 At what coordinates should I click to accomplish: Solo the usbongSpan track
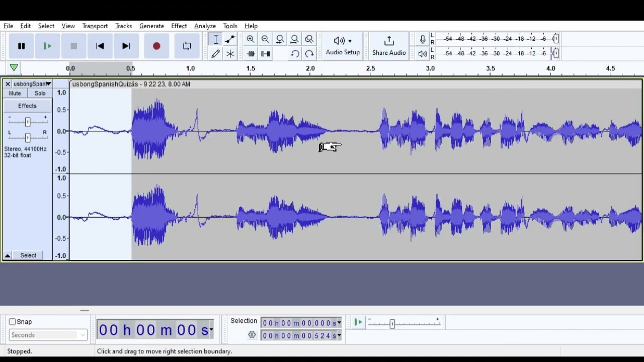[40, 94]
